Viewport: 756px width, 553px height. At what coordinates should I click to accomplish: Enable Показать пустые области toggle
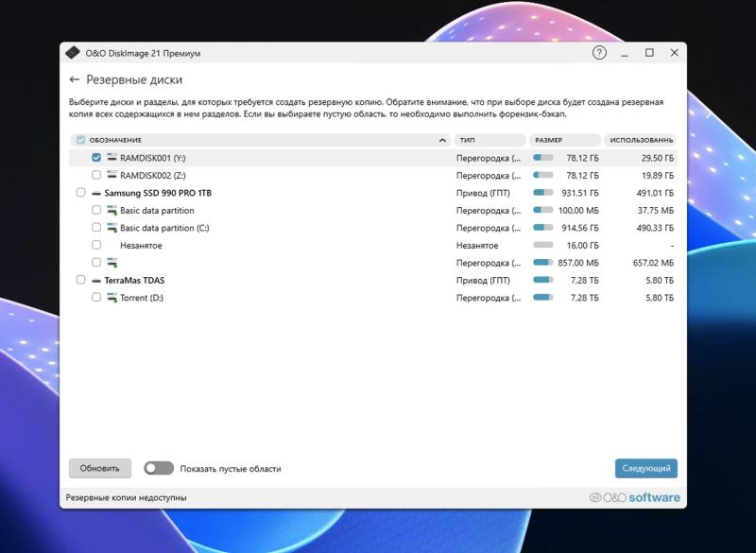(x=158, y=468)
